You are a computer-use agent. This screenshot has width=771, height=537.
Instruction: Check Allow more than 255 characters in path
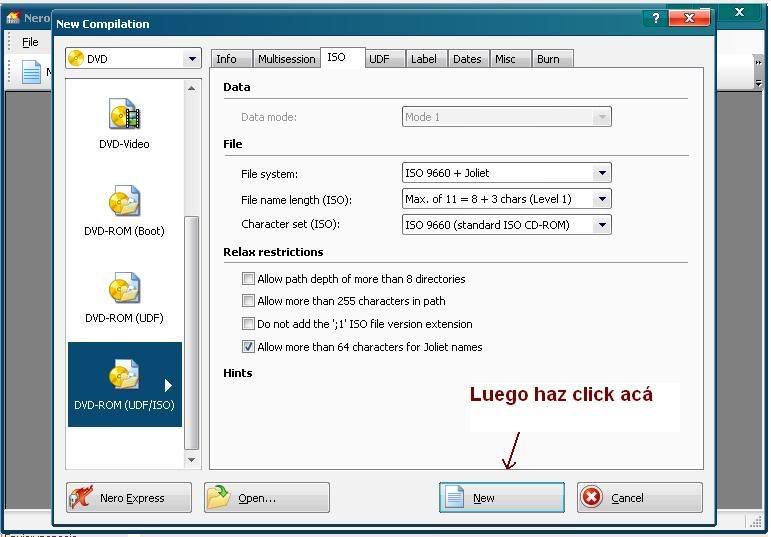tap(248, 300)
